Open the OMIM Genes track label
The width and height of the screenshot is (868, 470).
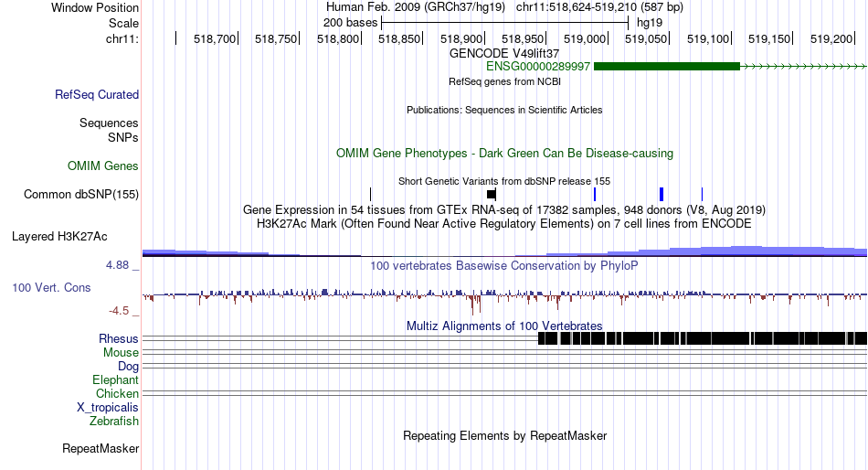click(x=103, y=166)
